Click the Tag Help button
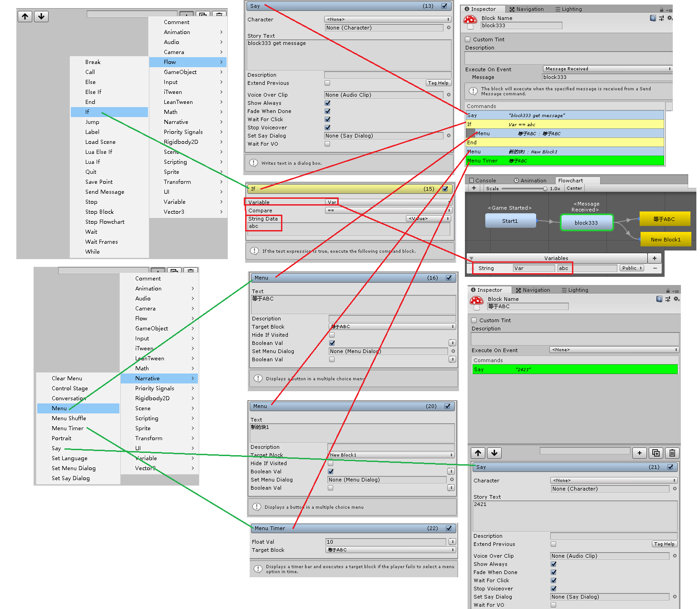 tap(438, 83)
